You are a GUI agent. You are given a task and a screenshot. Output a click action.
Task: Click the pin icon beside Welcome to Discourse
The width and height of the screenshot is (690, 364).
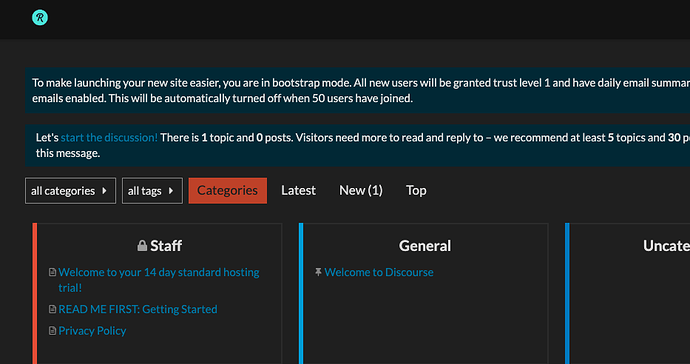click(318, 272)
